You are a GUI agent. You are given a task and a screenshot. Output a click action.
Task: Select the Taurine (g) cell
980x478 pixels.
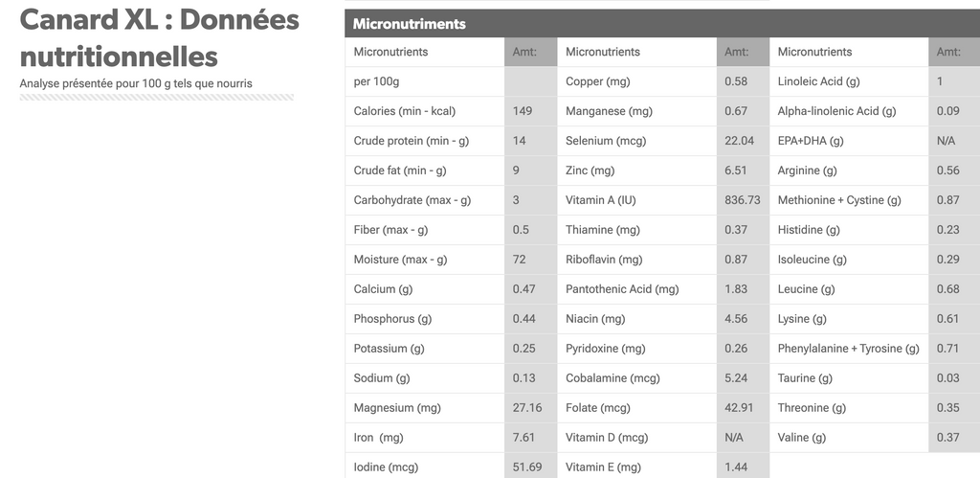pos(849,377)
